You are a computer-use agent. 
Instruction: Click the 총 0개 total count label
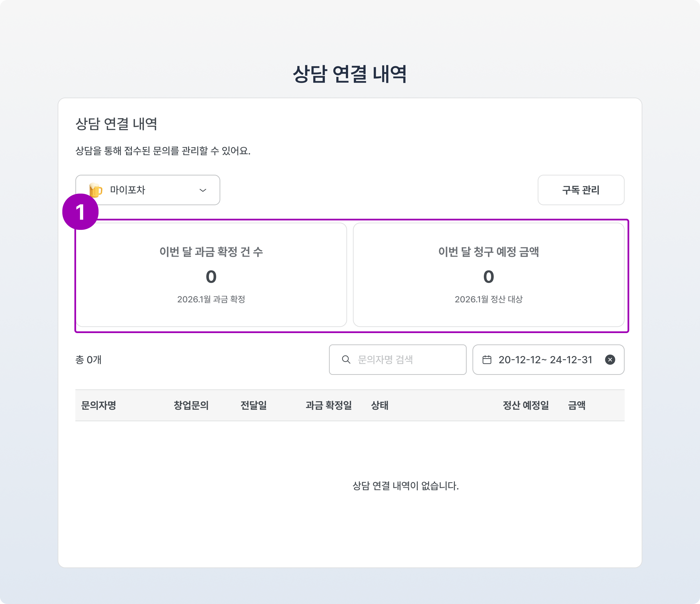[88, 360]
